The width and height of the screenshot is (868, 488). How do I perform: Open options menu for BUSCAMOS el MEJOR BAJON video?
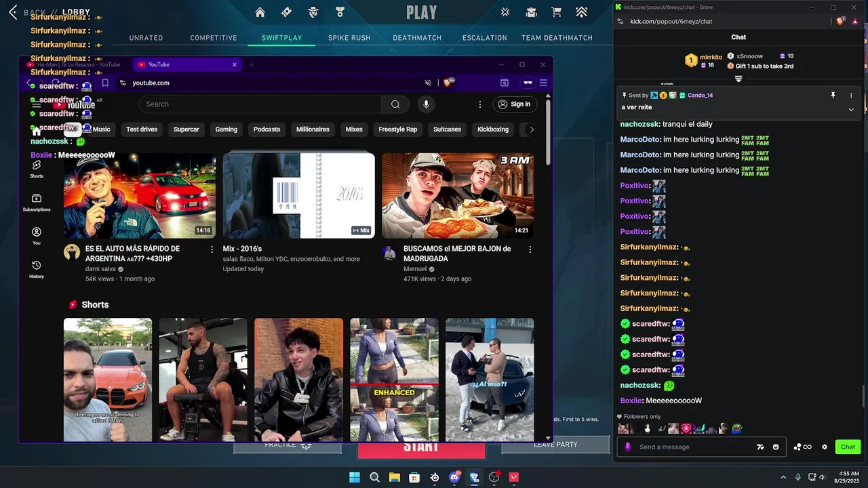coord(530,249)
